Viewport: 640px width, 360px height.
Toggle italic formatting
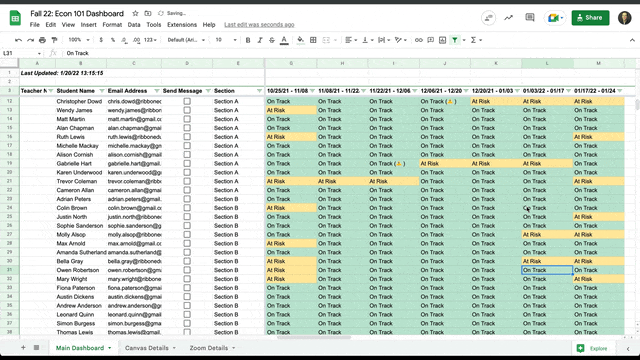pos(260,40)
